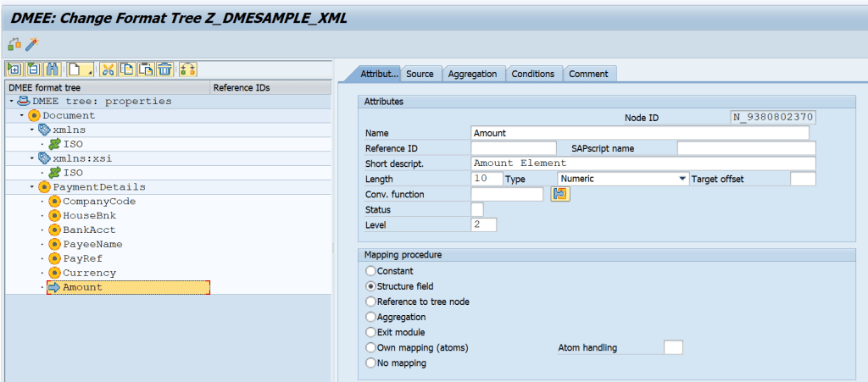Click the Node ID field

(x=774, y=118)
